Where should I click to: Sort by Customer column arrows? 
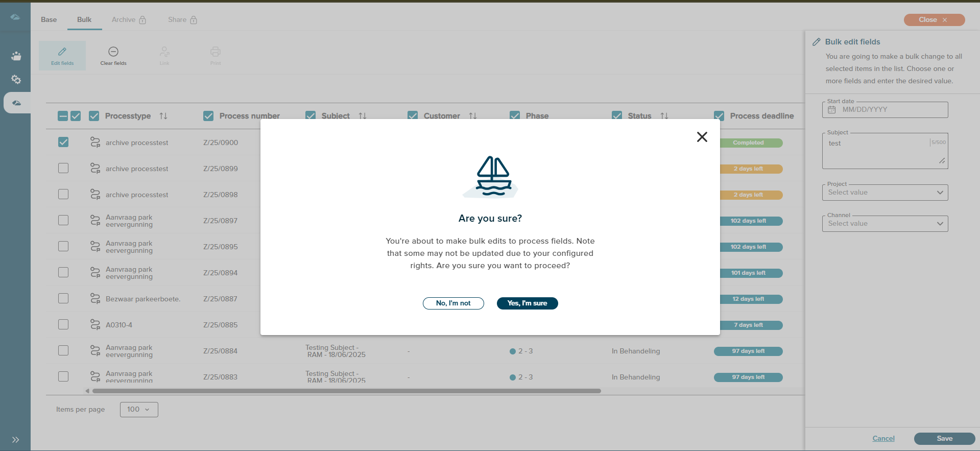473,116
